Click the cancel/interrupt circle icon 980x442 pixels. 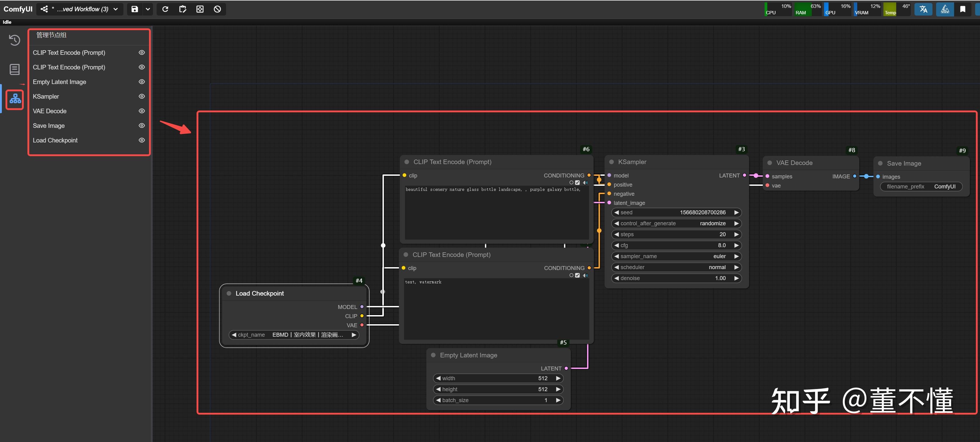(x=217, y=9)
